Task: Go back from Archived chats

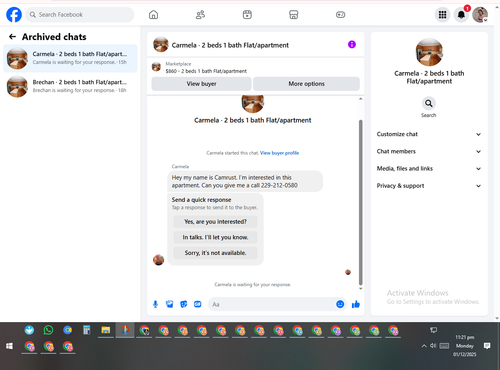Action: 12,37
